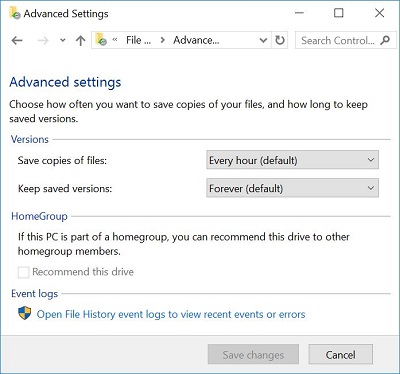Screen dimensions: 400x374
Task: Focus the Search Control Panel field
Action: tap(338, 40)
